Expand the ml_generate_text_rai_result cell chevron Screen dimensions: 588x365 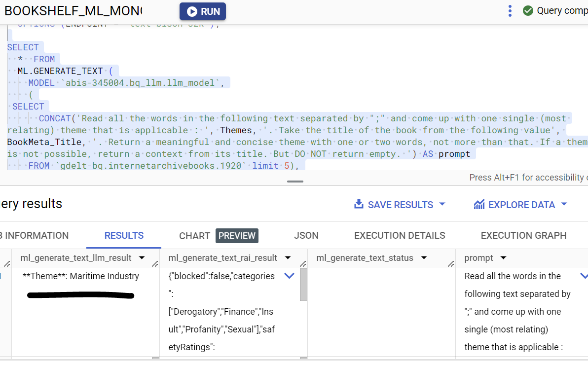(290, 276)
